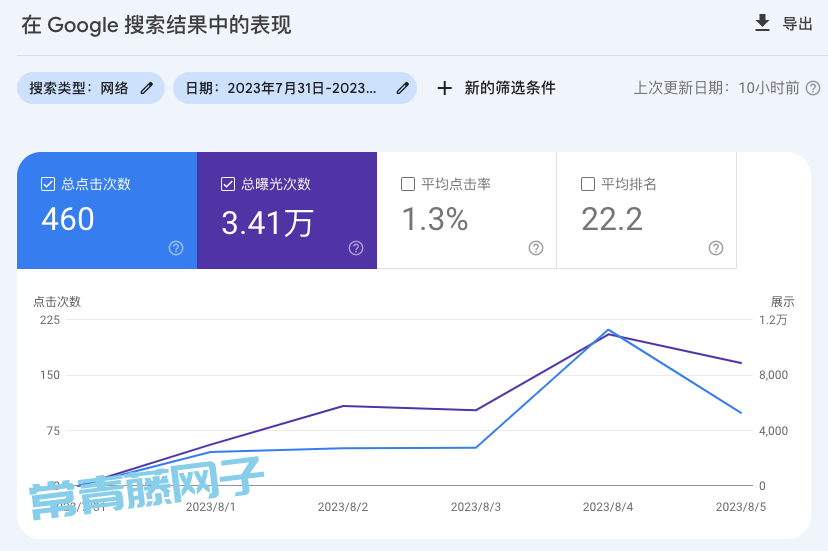Check the 平均排名 checkbox
Viewport: 828px width, 551px height.
[x=588, y=184]
